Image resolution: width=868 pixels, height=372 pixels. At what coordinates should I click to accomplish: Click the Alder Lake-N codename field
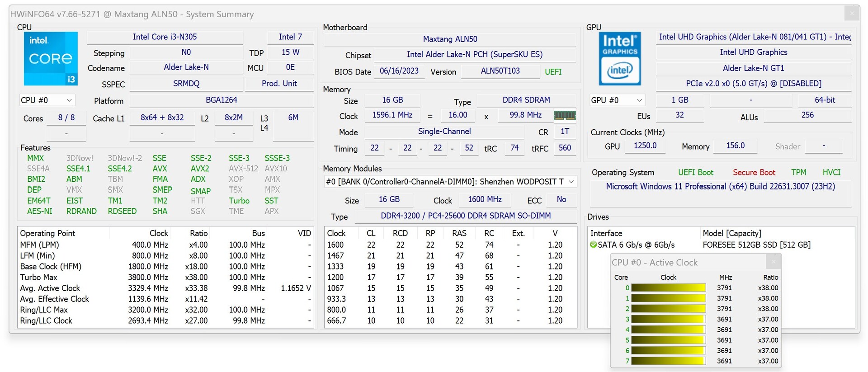tap(186, 67)
